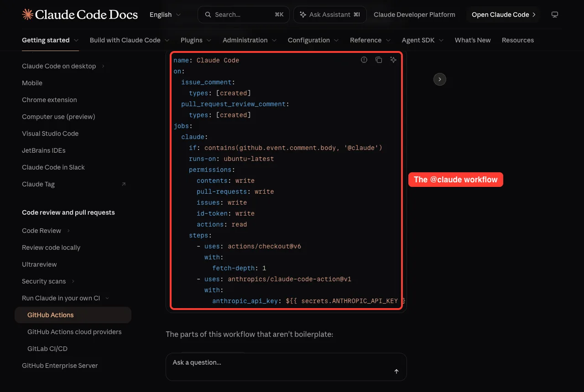Screen dimensions: 584x392
Task: Click the Claude Code Docs logo
Action: [80, 15]
